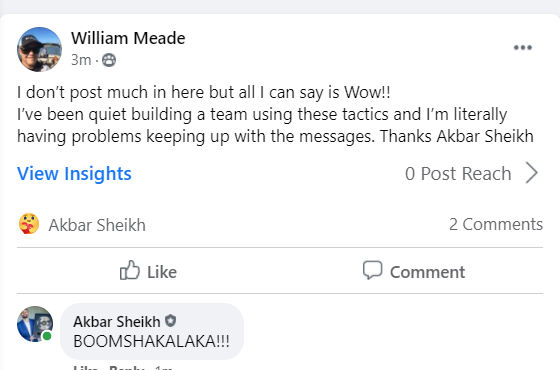Open William Meade's profile picture
The height and width of the screenshot is (370, 560).
(39, 49)
